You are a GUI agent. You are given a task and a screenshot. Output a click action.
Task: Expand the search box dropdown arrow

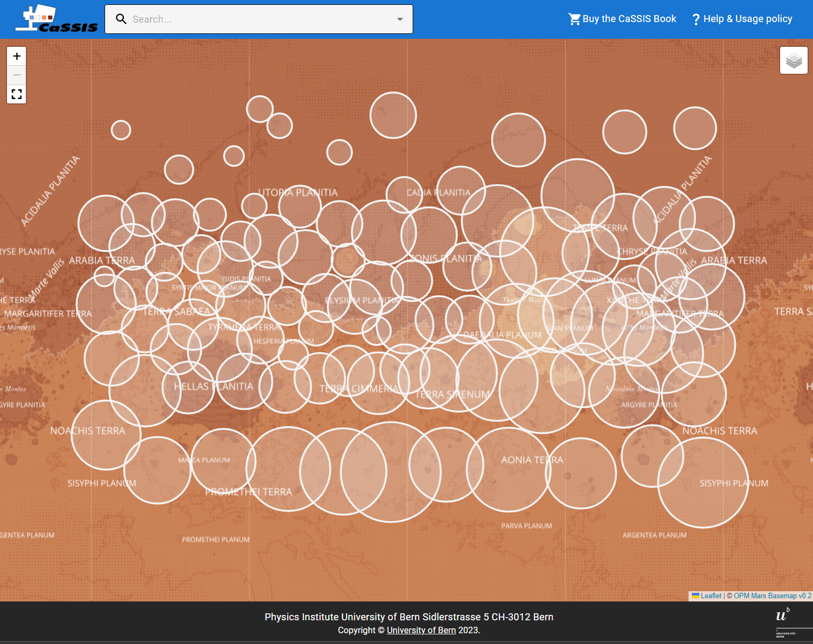(x=400, y=19)
